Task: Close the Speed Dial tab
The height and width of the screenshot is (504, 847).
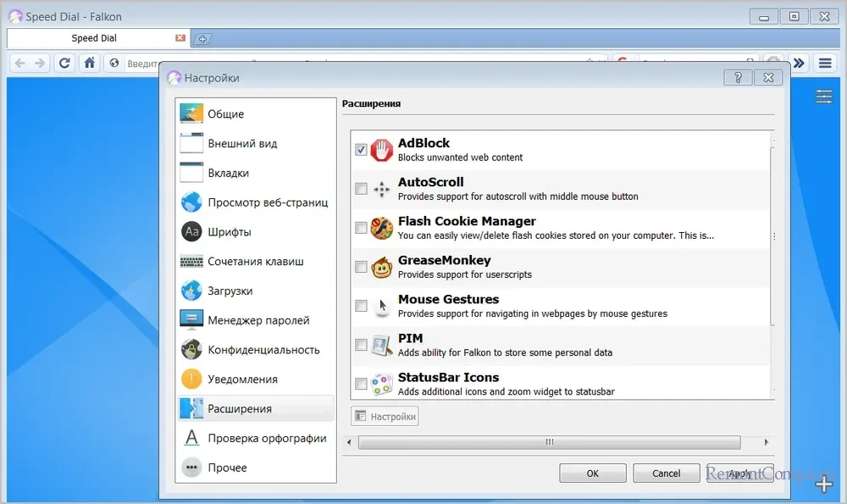Action: (x=180, y=38)
